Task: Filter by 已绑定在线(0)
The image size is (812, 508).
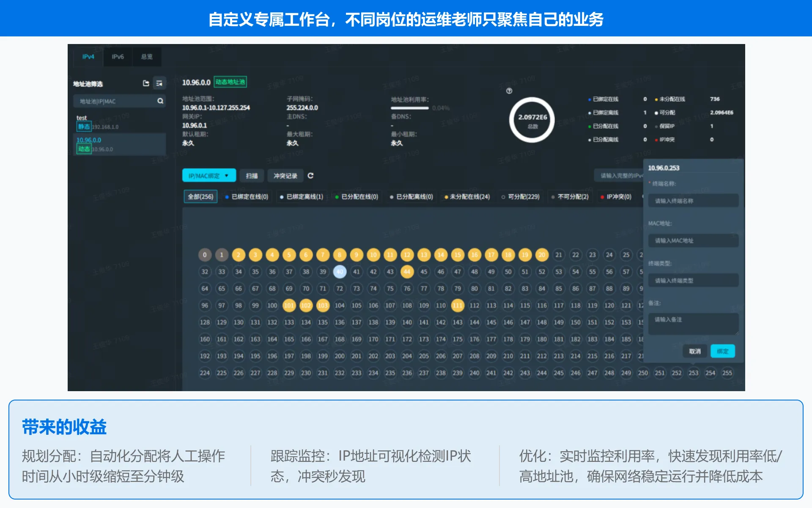Action: tap(247, 197)
